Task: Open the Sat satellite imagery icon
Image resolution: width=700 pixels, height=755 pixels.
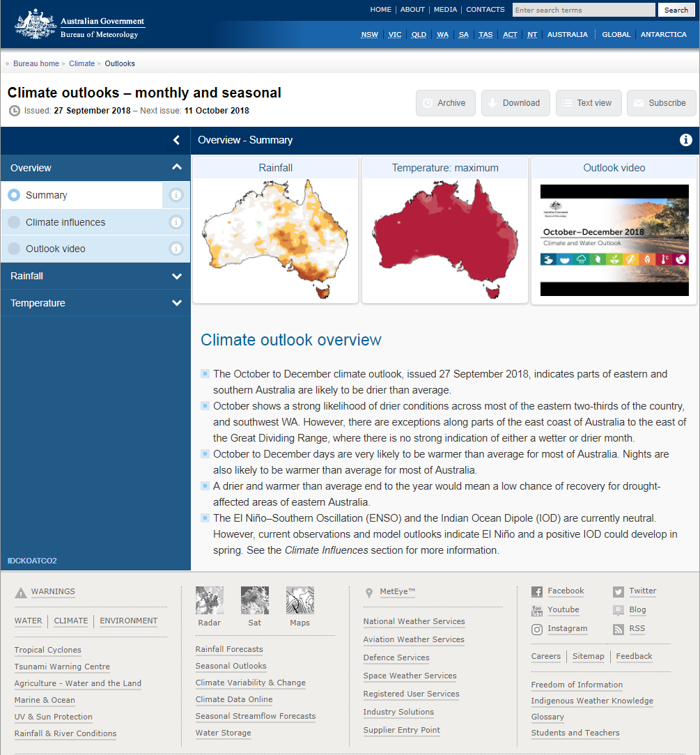Action: point(254,600)
